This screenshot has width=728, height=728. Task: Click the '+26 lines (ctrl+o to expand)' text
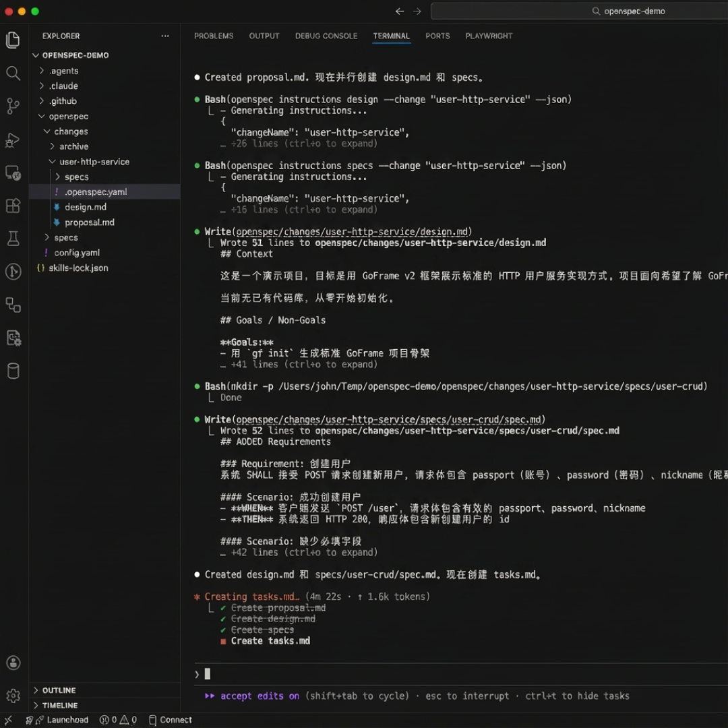[304, 144]
